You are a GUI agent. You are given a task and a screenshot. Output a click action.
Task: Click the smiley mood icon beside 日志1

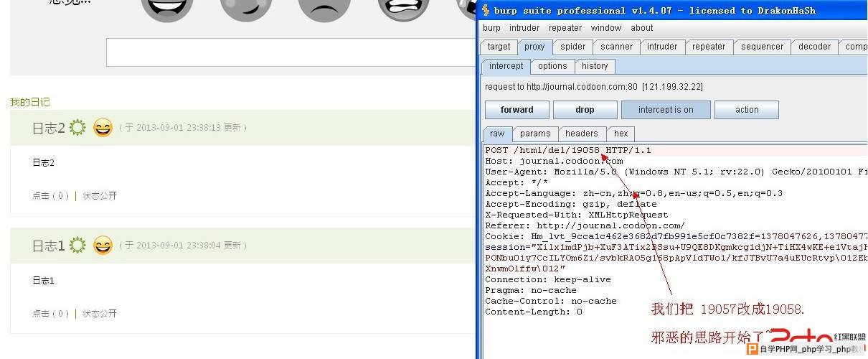(103, 246)
